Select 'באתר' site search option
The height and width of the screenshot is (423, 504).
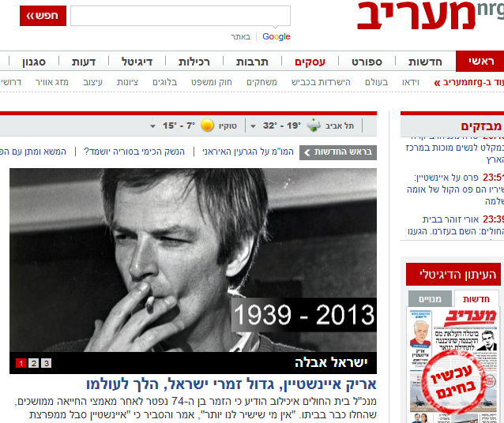[x=240, y=36]
